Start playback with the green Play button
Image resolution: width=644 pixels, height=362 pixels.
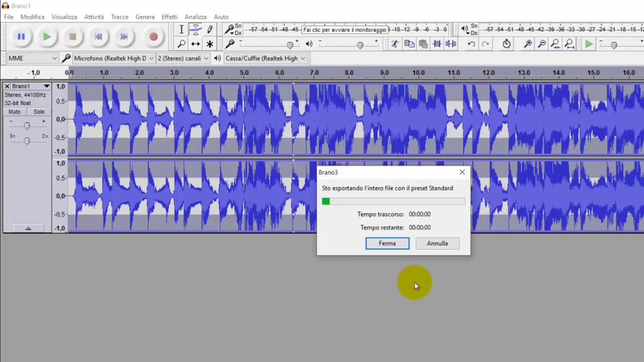[x=47, y=37]
